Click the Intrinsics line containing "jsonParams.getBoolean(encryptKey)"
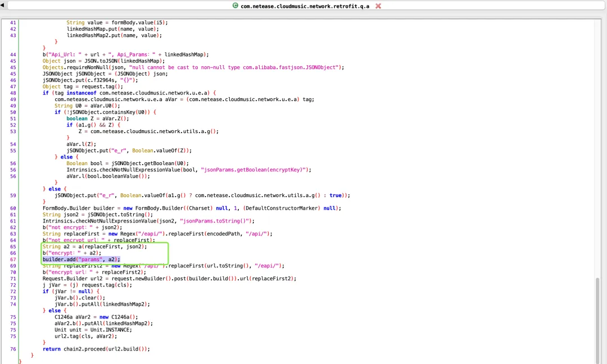 (x=189, y=170)
